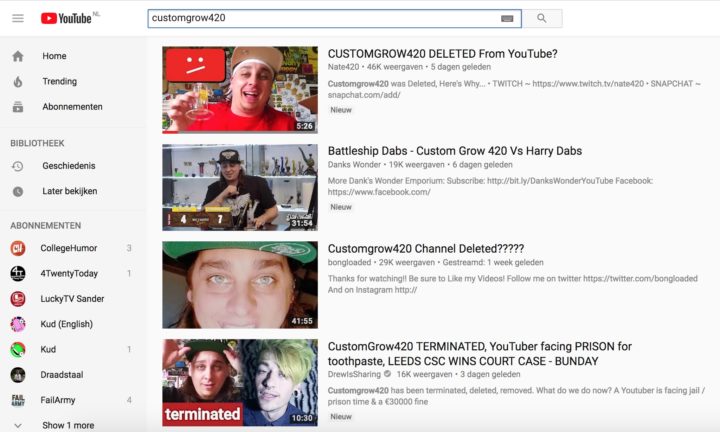Open CUSTOMGROW420 DELETED From YouTube? video title
720x432 pixels.
tap(442, 54)
